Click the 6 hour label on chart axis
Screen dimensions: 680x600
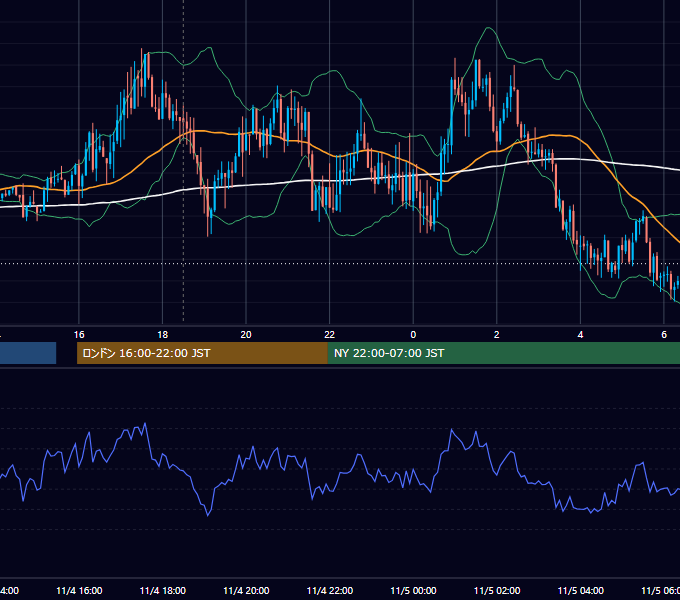coord(664,335)
